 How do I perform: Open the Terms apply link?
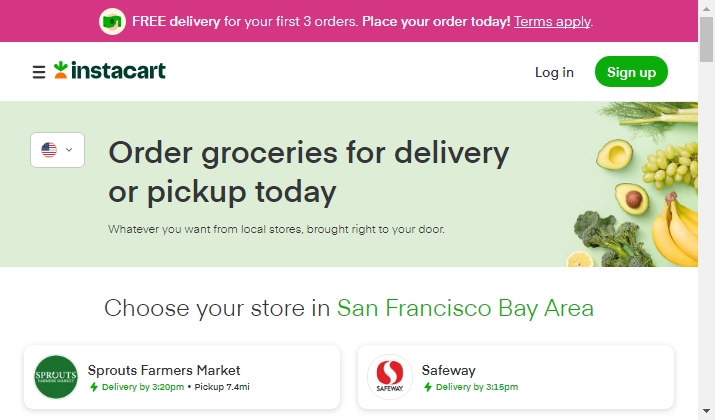pos(553,21)
